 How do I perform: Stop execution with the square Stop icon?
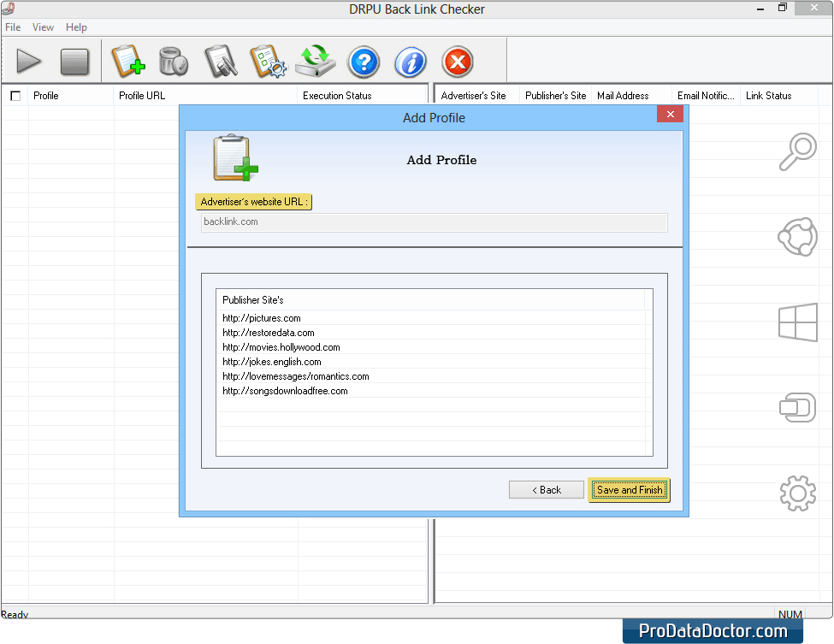coord(74,62)
